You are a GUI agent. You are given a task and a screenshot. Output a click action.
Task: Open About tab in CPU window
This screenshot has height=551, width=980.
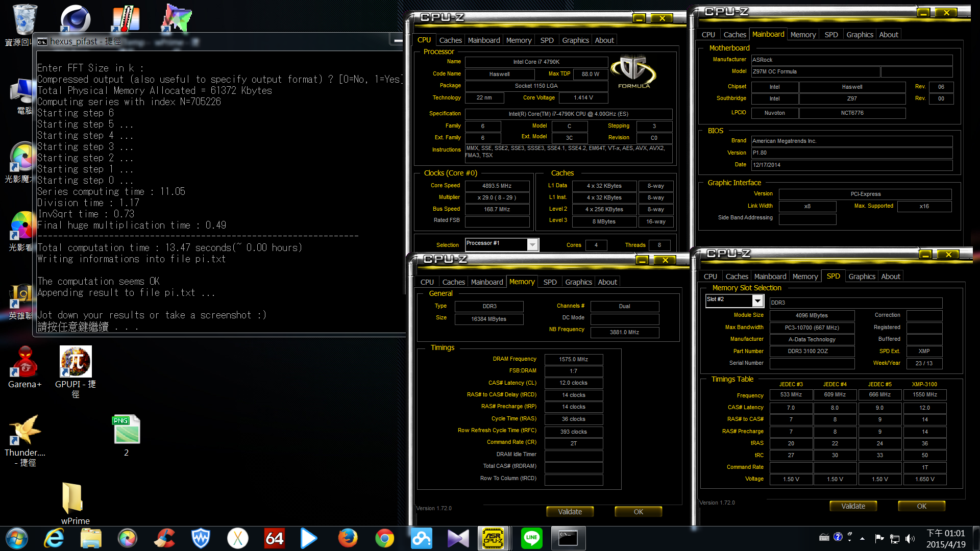tap(604, 40)
